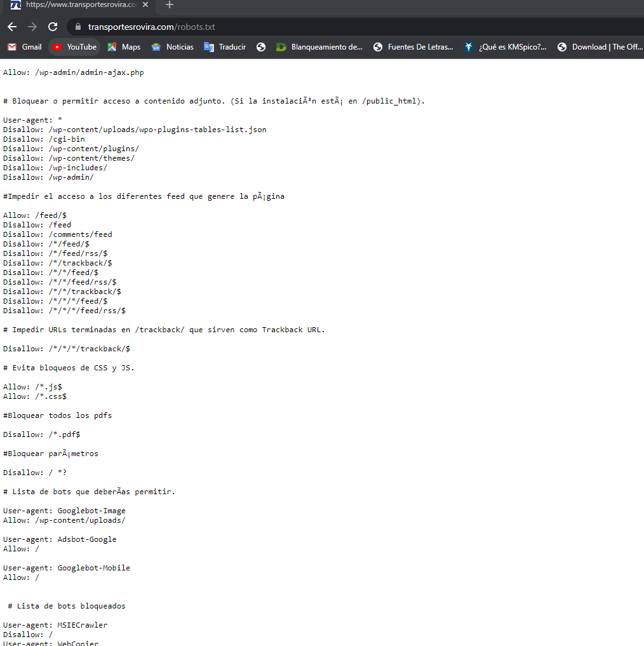Image resolution: width=644 pixels, height=646 pixels.
Task: Reload the robots.txt page
Action: [53, 27]
